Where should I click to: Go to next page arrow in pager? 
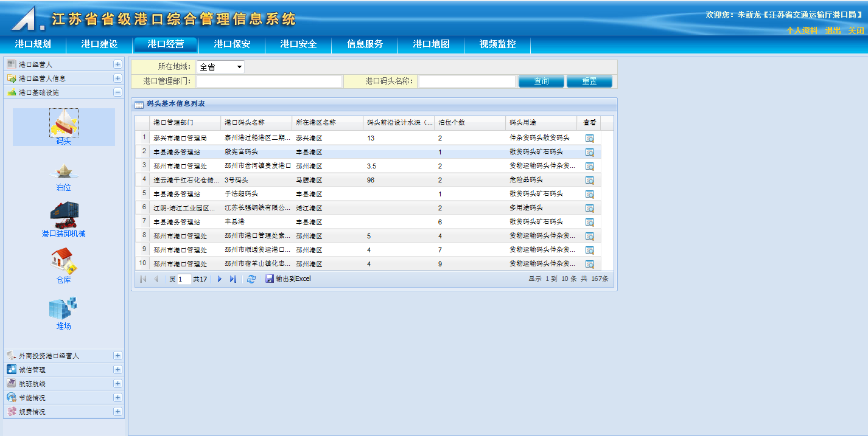tap(220, 279)
